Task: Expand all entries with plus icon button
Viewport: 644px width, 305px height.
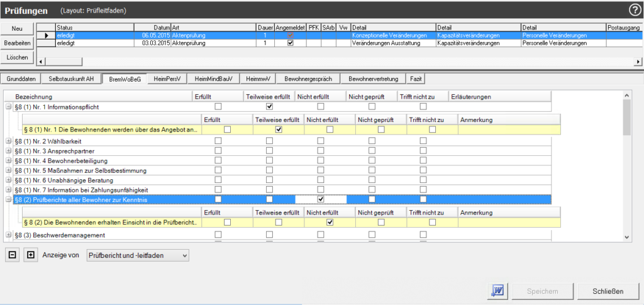Action: point(31,255)
